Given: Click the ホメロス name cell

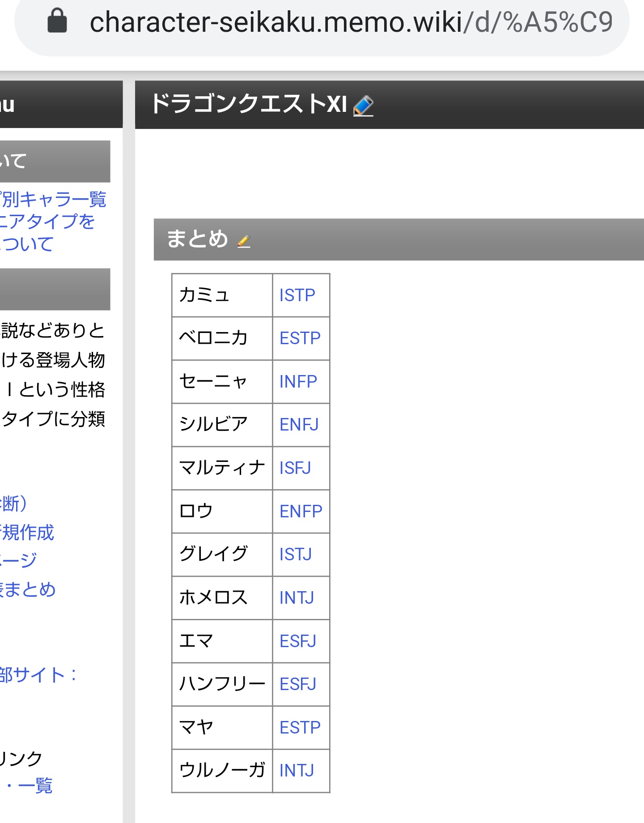Looking at the screenshot, I should 222,598.
